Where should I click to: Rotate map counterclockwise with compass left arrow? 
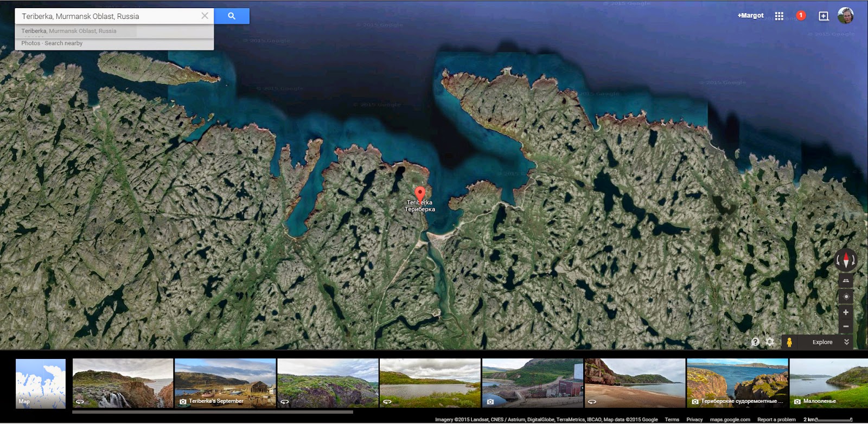click(839, 261)
